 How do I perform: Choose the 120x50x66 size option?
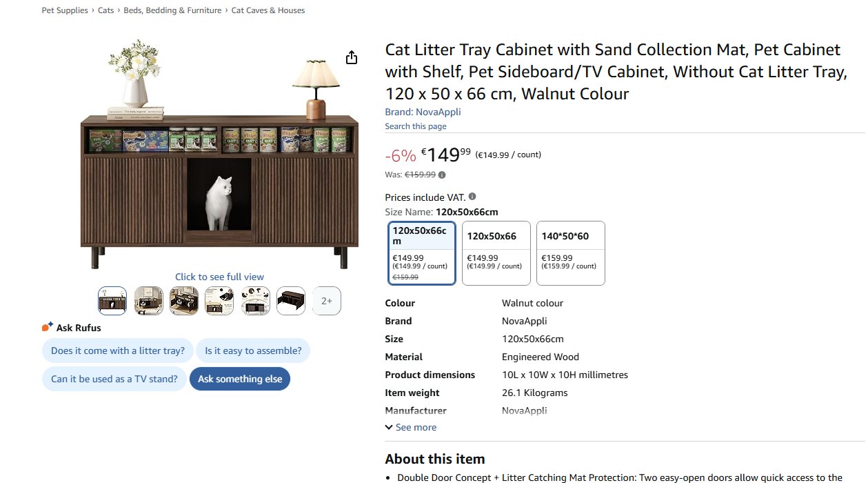click(x=496, y=253)
